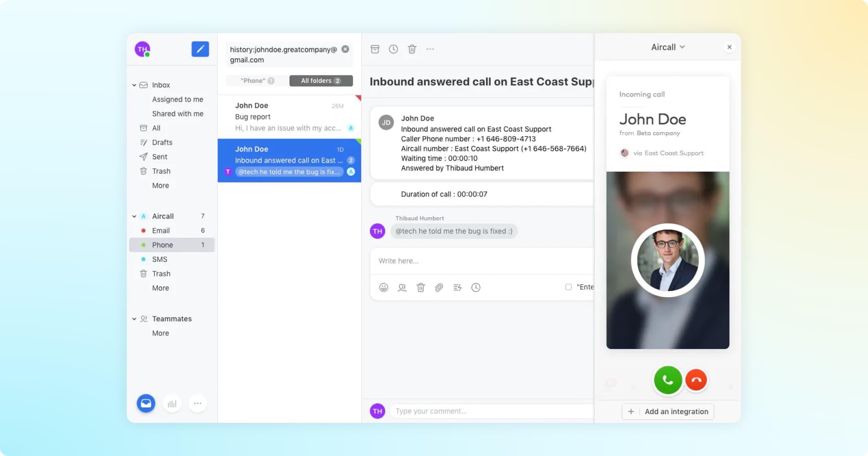Click the JD sender avatar
Viewport: 868px width, 456px height.
pos(386,122)
